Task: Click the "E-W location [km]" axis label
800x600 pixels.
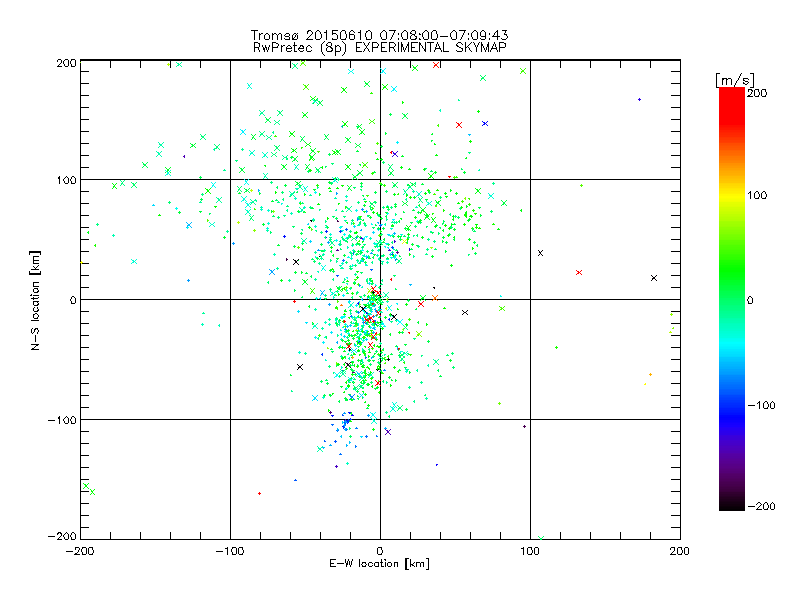Action: [379, 563]
